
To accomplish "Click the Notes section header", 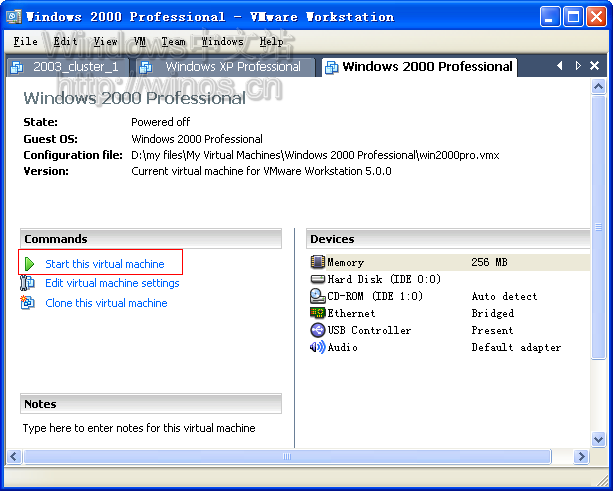I will (151, 404).
